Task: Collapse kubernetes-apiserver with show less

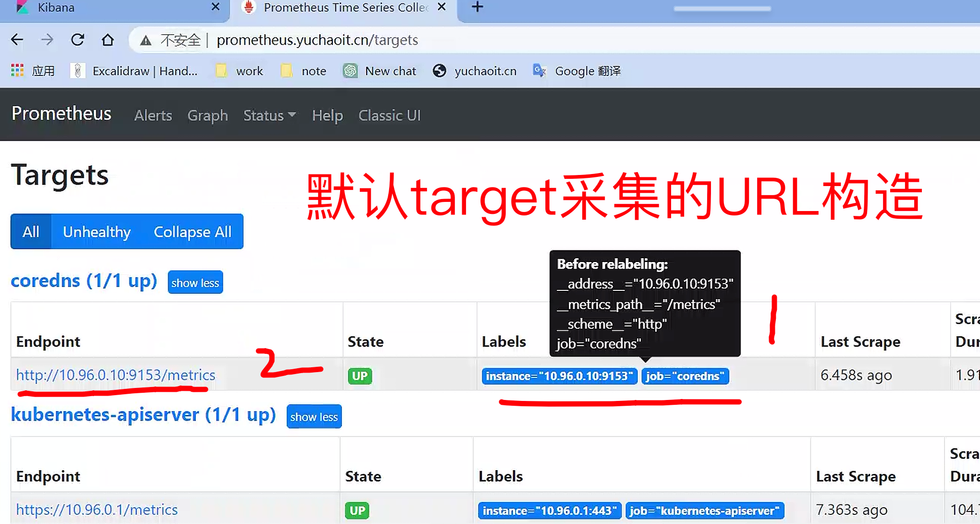Action: pyautogui.click(x=314, y=417)
